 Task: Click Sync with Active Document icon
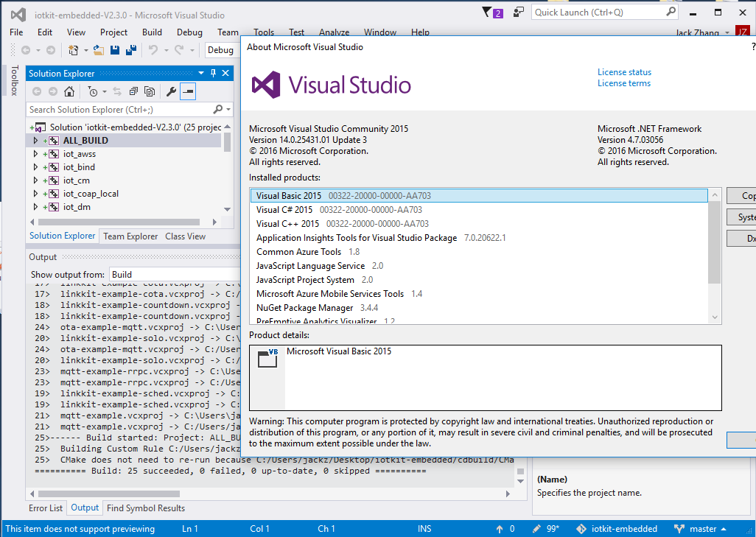pos(117,91)
